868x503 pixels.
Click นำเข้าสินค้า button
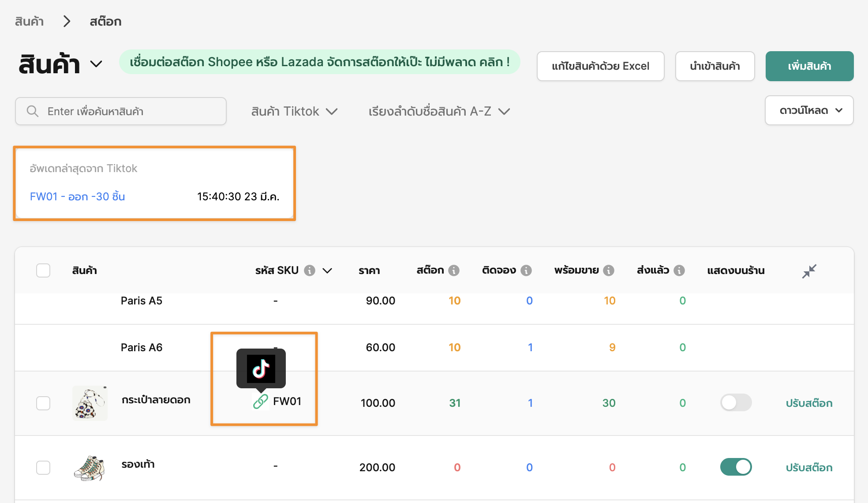point(715,66)
